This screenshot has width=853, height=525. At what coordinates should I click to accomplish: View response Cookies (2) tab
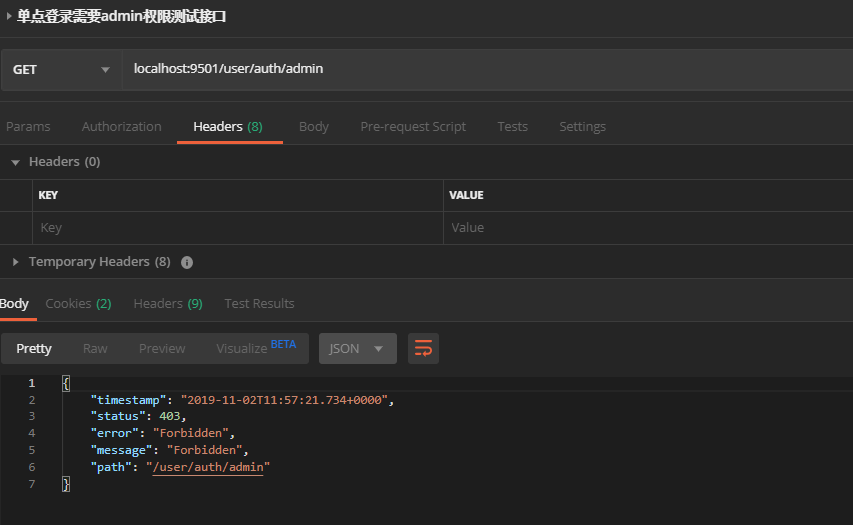click(78, 304)
